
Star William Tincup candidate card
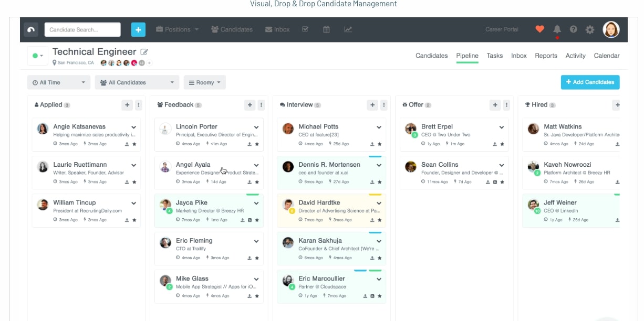click(x=134, y=220)
